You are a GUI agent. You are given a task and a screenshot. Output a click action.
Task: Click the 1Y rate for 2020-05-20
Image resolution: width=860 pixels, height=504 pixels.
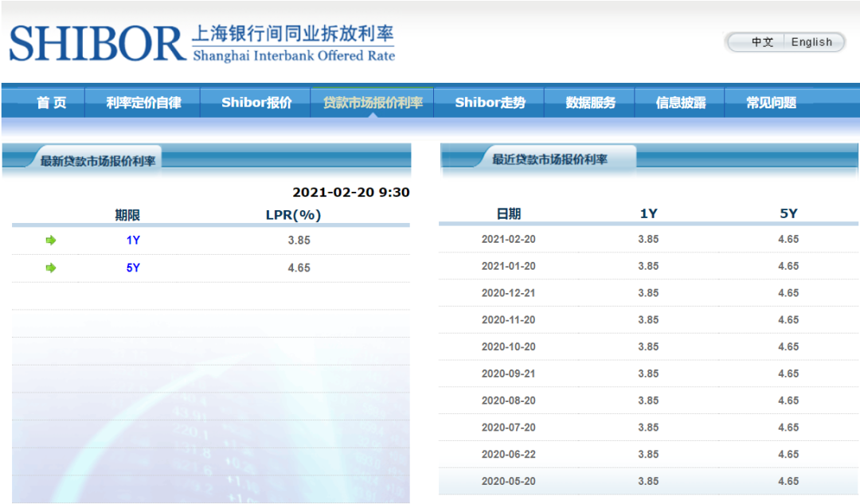(x=648, y=481)
